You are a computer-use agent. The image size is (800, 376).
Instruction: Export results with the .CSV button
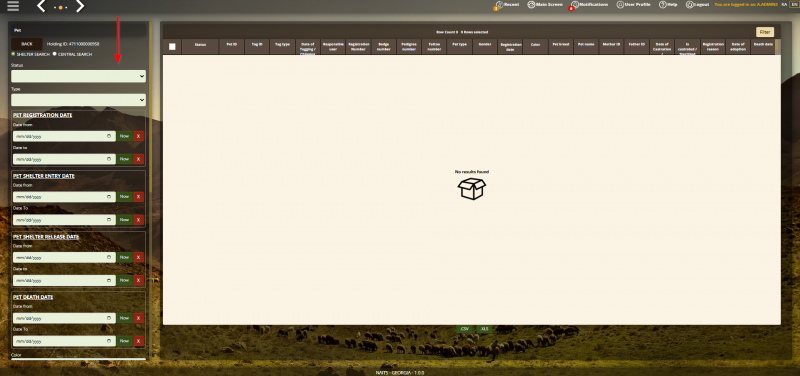pos(464,330)
